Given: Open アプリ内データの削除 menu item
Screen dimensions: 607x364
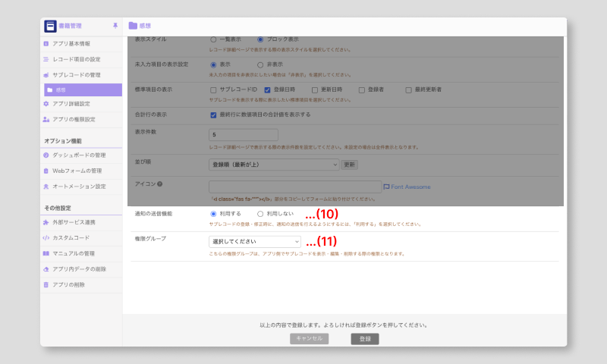Looking at the screenshot, I should [x=81, y=269].
